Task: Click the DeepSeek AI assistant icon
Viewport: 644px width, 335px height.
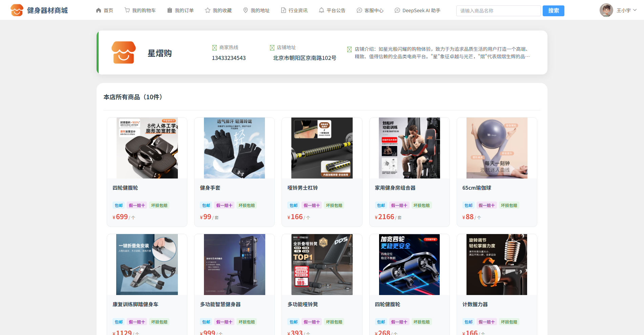Action: point(397,11)
